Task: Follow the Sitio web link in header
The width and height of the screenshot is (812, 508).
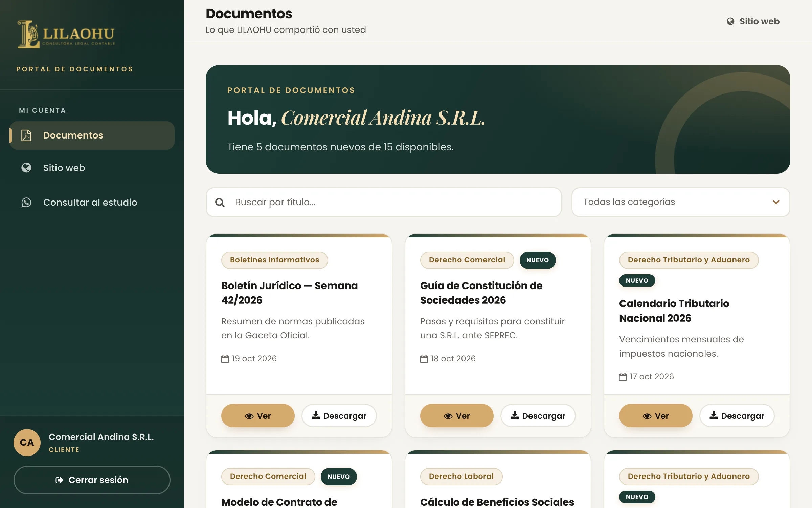Action: coord(753,21)
